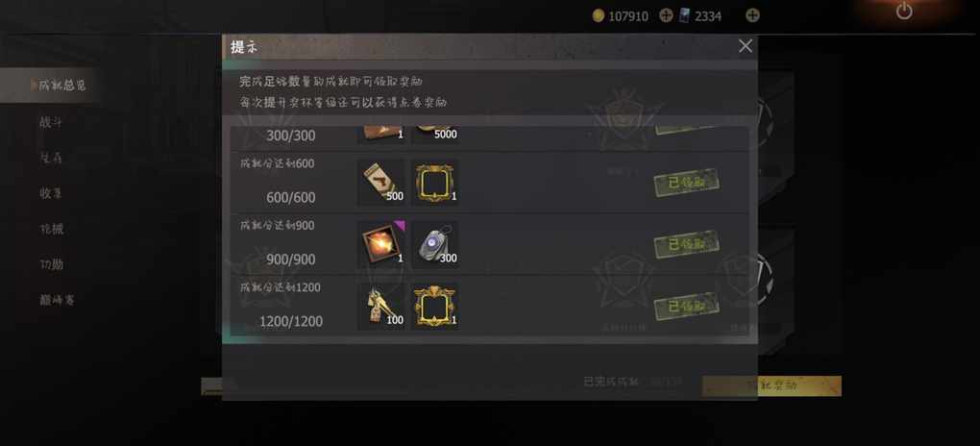Click the power icon at top right
Viewport: 980px width, 446px height.
[904, 11]
